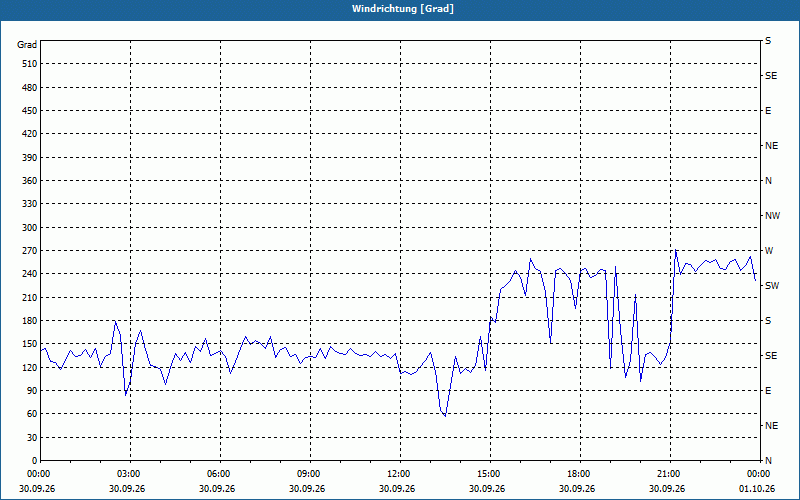Select the 150 degree scale label

coord(30,344)
